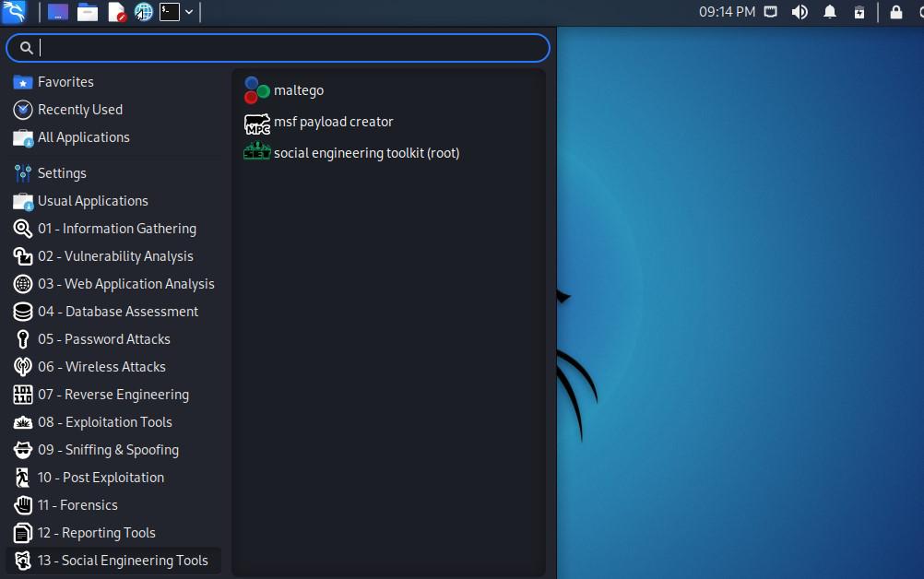Click the 11 - Forensics hand icon
Image resolution: width=924 pixels, height=579 pixels.
click(x=22, y=505)
